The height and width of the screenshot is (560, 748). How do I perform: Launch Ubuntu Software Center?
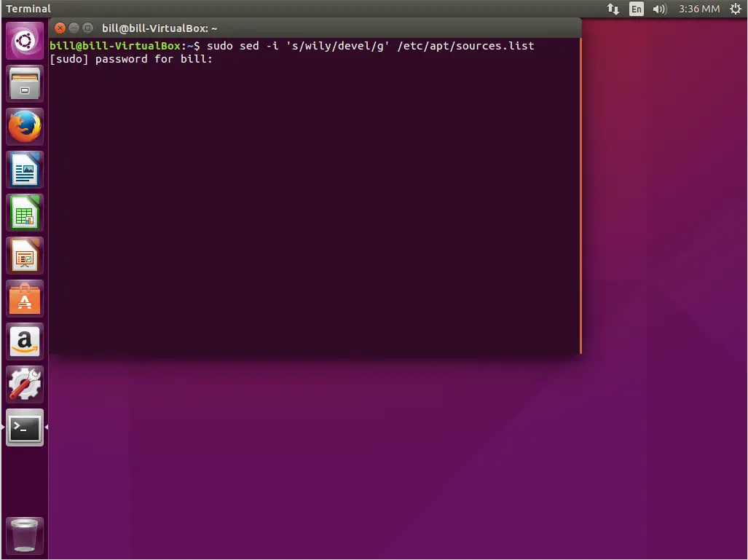tap(25, 299)
